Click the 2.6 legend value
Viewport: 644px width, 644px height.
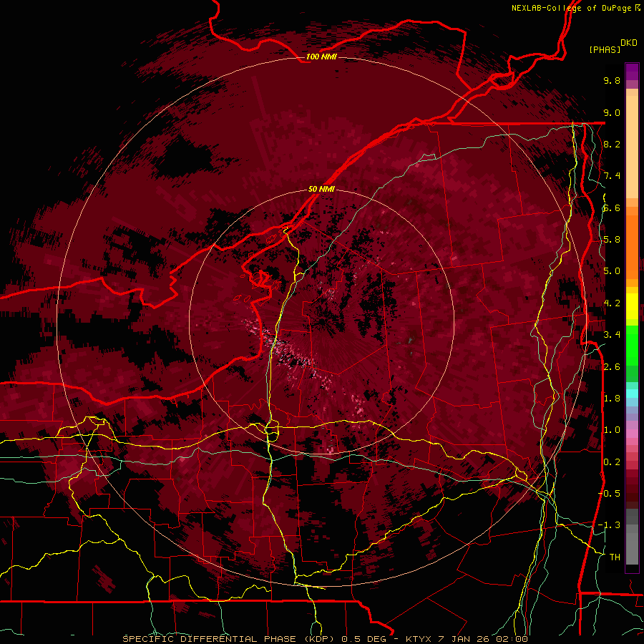click(612, 367)
